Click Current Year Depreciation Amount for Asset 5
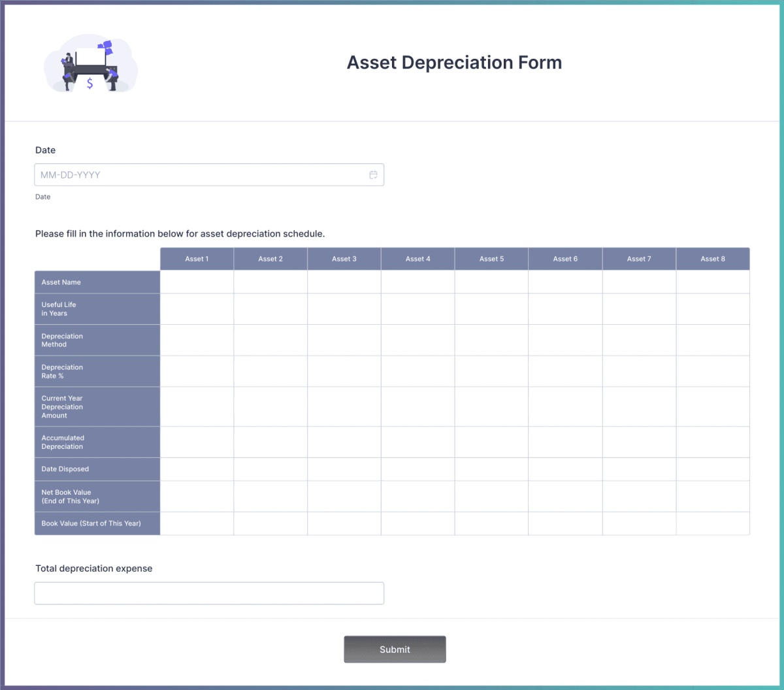Image resolution: width=784 pixels, height=690 pixels. point(491,406)
